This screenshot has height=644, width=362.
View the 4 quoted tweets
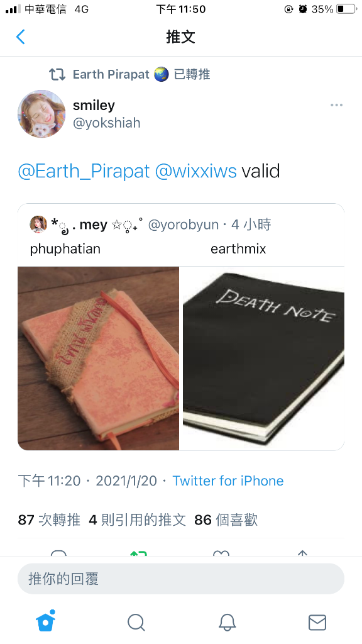click(x=137, y=520)
